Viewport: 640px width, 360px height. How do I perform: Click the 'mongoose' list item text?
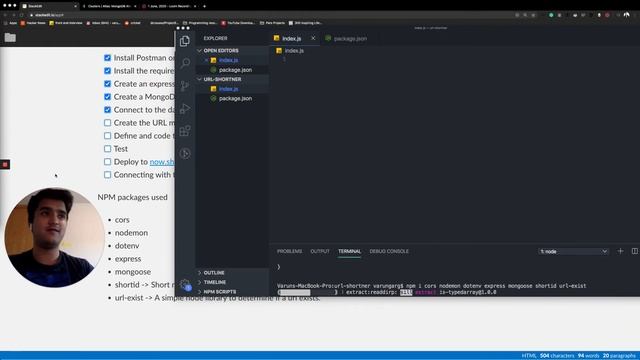(133, 271)
